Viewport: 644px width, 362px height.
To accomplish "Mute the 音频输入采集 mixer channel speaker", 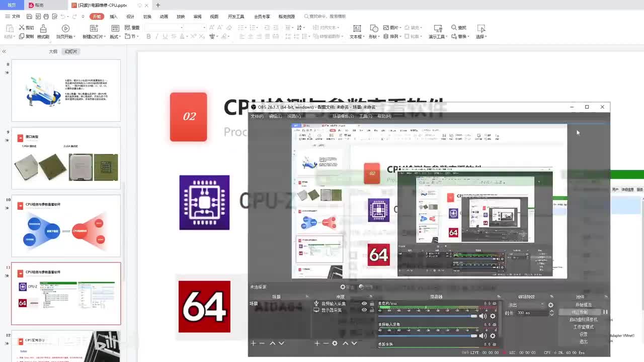I will (x=483, y=336).
